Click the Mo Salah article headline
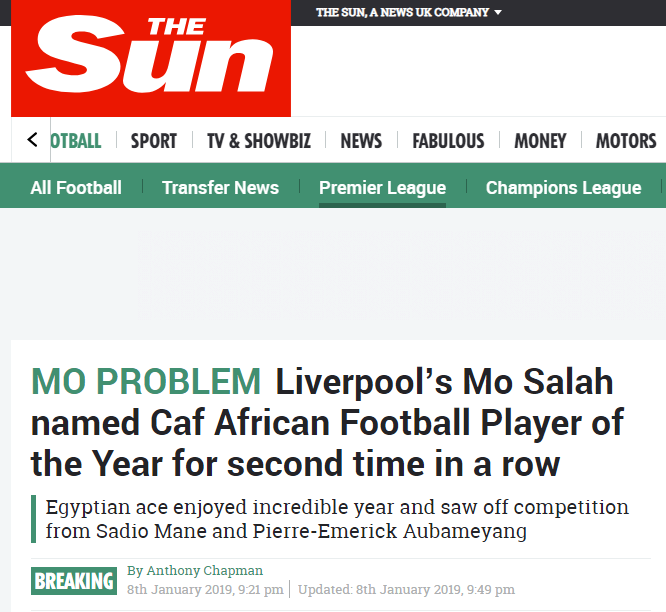 pyautogui.click(x=327, y=423)
